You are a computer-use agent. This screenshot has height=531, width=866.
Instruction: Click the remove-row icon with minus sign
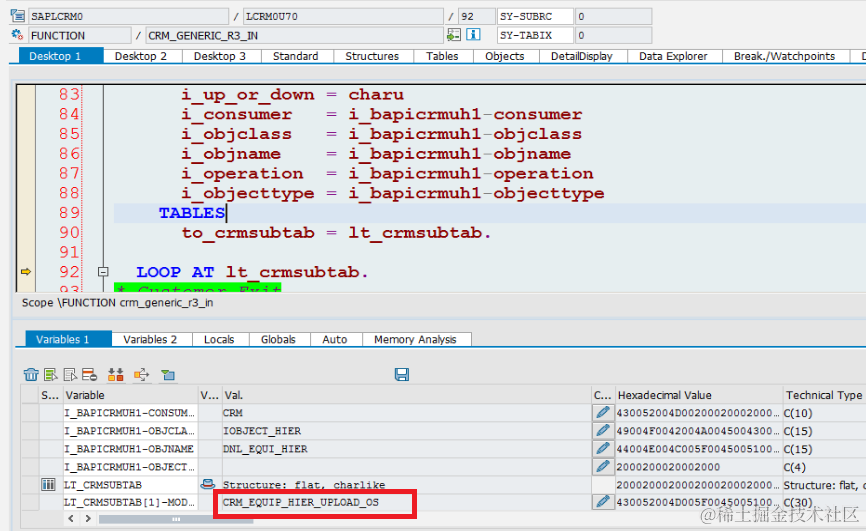point(89,375)
